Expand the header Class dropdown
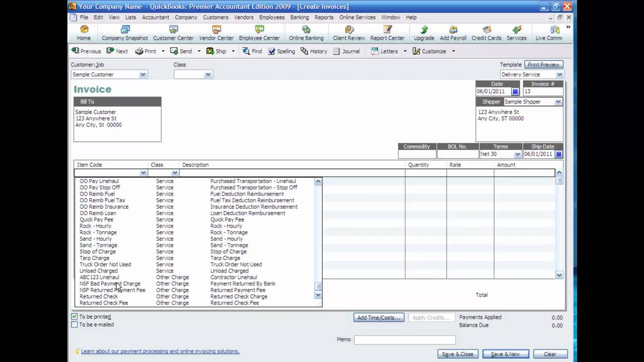 208,74
